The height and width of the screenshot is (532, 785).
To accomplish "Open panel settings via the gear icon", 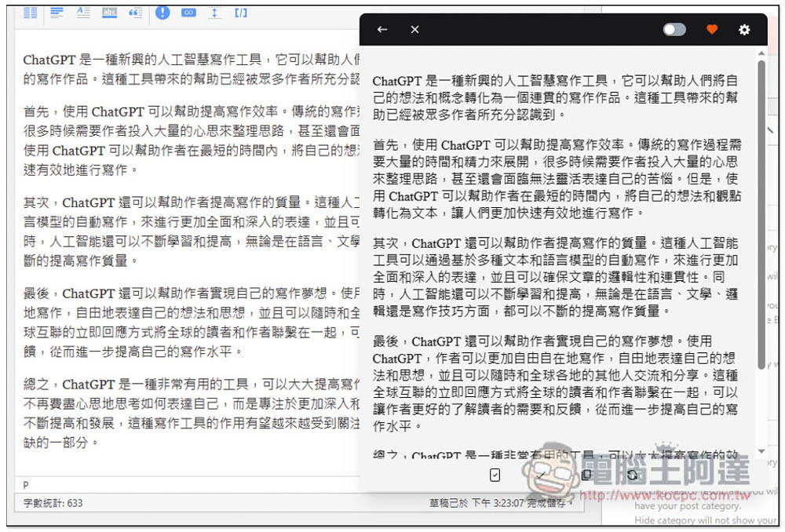I will [x=744, y=30].
